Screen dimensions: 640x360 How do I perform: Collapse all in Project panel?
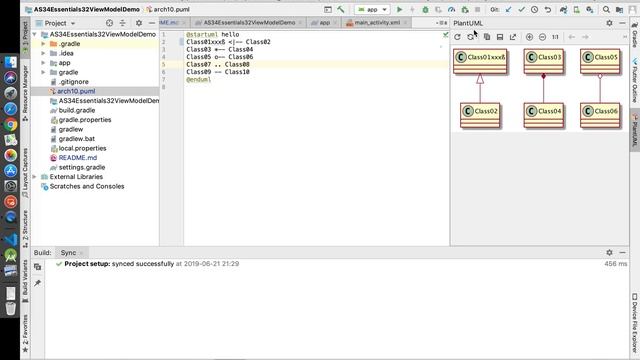122,23
